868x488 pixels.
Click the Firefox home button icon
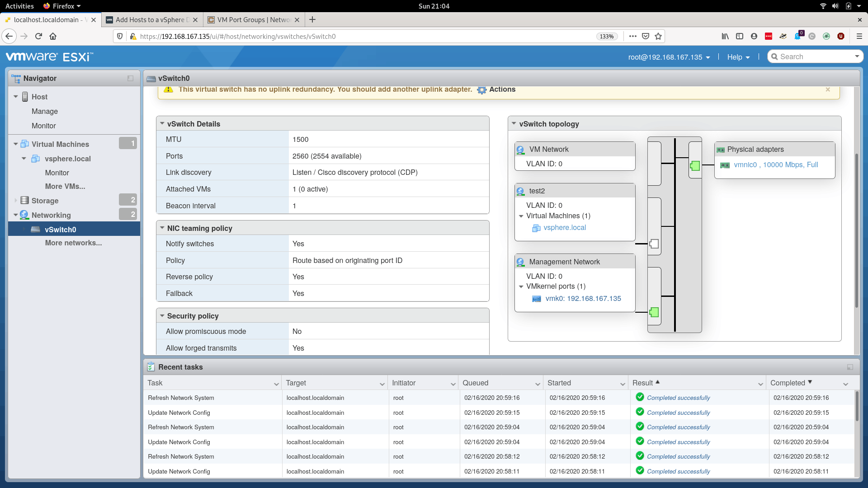click(x=53, y=36)
